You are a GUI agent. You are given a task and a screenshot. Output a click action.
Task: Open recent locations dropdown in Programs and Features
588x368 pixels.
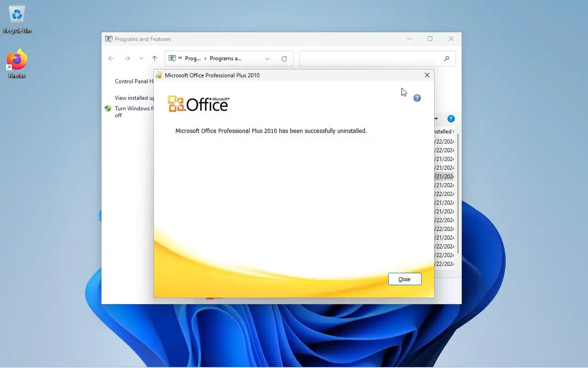[141, 58]
